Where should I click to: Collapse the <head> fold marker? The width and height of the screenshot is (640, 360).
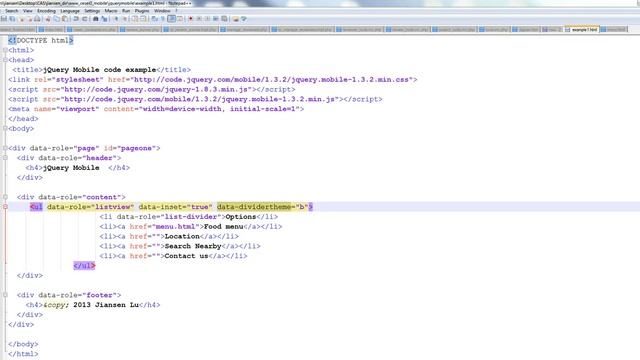tap(5, 60)
